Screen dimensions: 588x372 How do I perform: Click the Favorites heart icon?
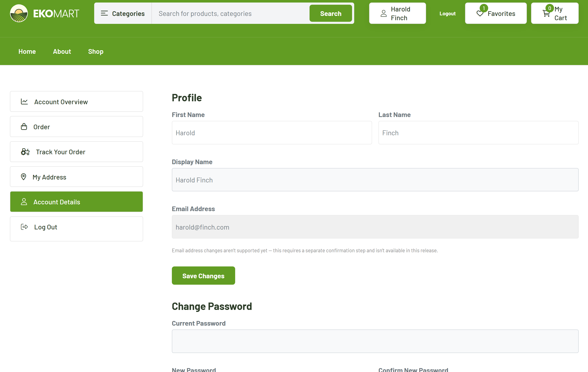point(480,14)
